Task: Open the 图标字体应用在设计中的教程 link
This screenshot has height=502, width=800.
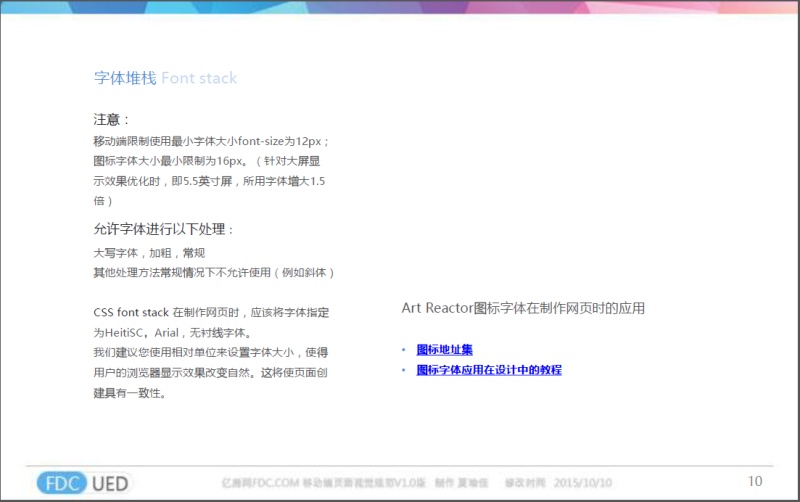Action: (489, 370)
